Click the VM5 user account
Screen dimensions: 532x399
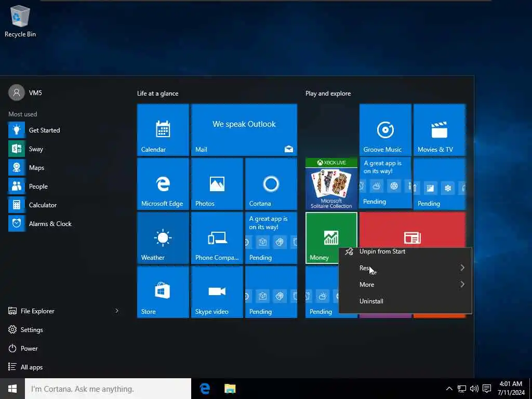pos(25,92)
